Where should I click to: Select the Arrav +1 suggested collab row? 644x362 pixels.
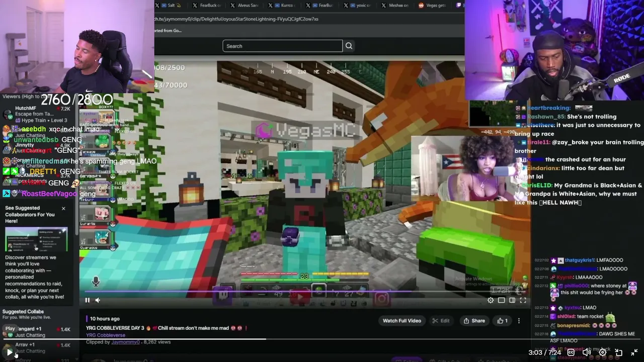tap(38, 348)
